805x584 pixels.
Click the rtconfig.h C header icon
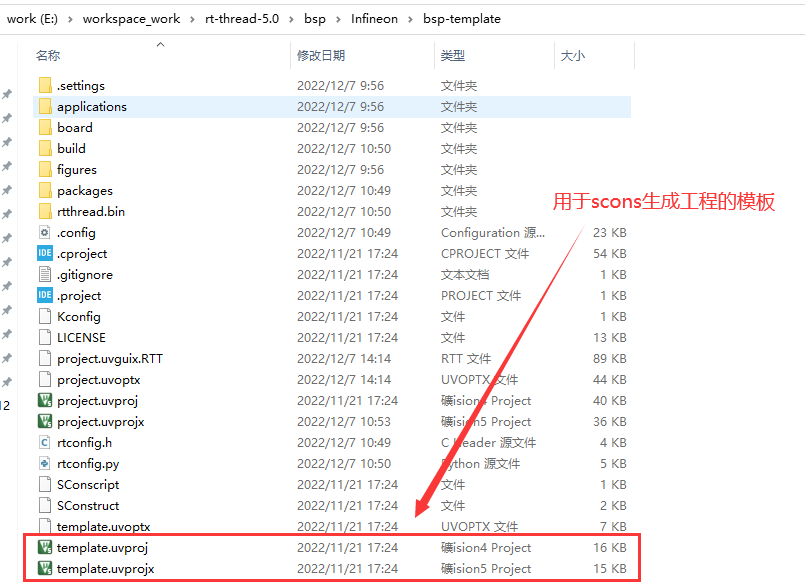44,443
